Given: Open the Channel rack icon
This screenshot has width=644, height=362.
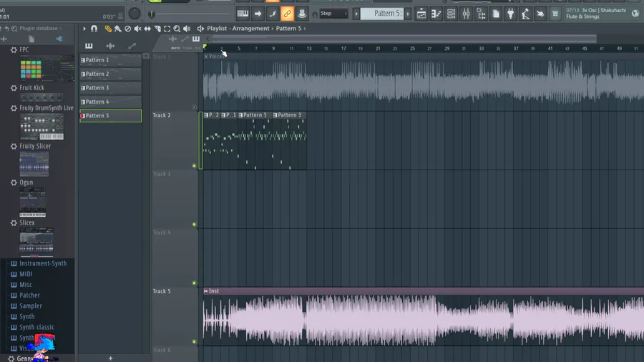Looking at the screenshot, I should (x=451, y=14).
